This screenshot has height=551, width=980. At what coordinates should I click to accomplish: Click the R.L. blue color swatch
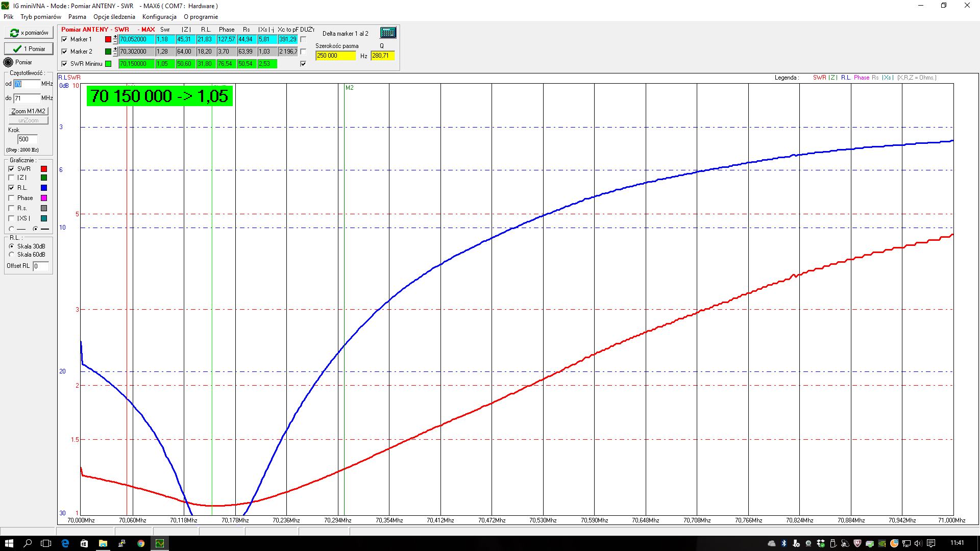click(x=44, y=188)
